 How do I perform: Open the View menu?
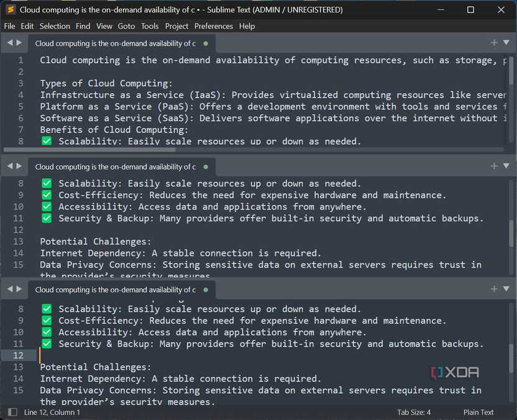(104, 26)
